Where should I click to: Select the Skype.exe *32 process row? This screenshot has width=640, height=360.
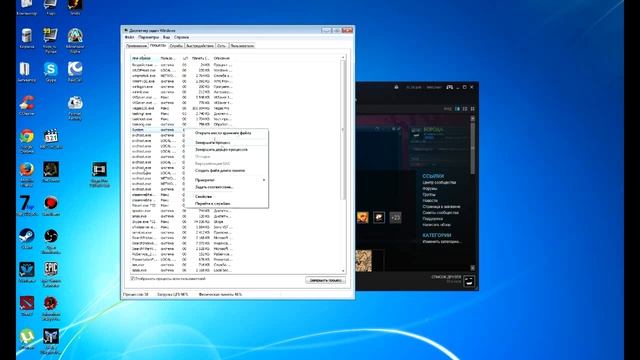(182, 222)
